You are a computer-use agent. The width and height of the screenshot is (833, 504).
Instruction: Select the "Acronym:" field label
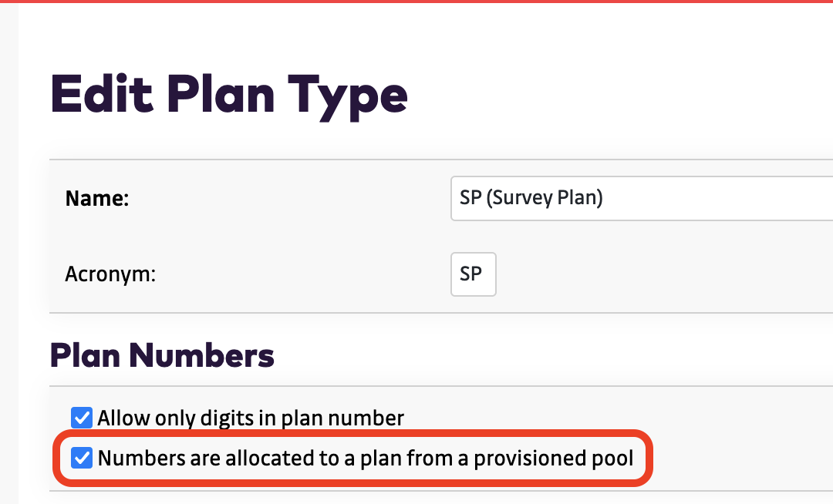point(110,274)
